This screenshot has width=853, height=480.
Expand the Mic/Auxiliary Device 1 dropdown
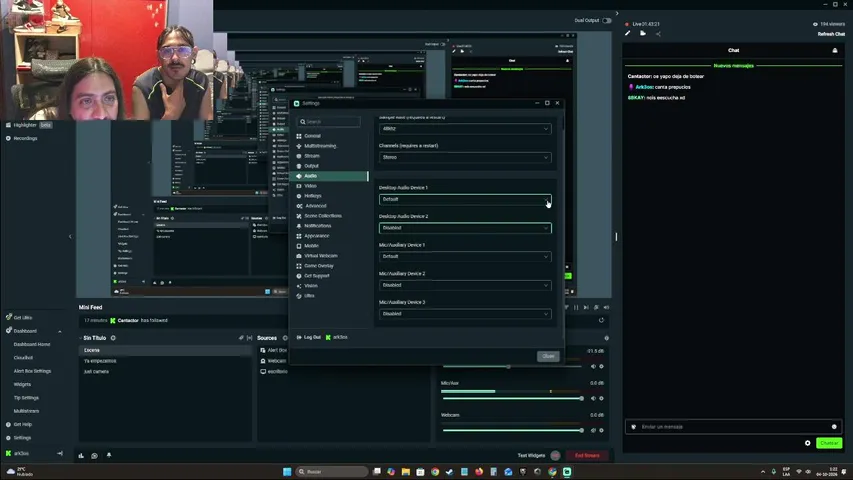coord(465,256)
